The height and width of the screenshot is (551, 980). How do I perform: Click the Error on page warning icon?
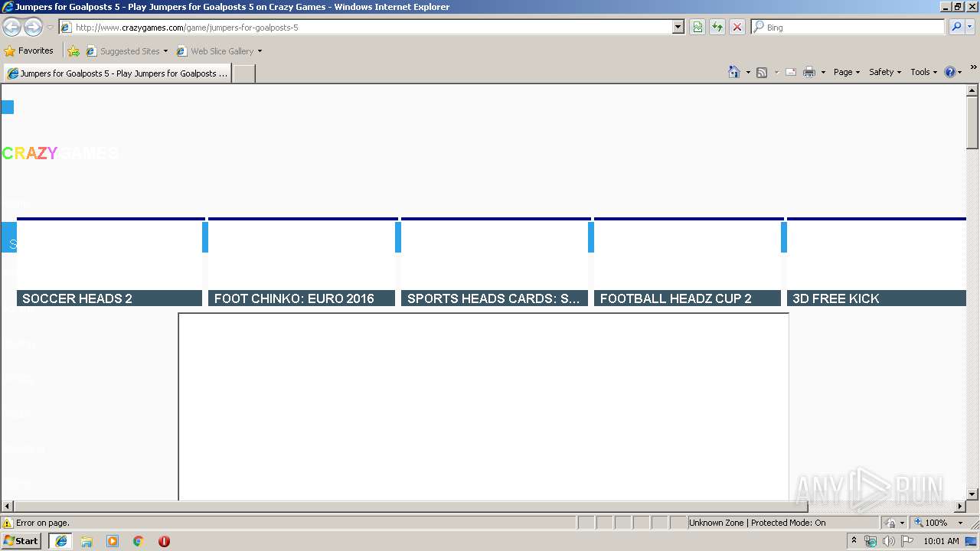8,523
